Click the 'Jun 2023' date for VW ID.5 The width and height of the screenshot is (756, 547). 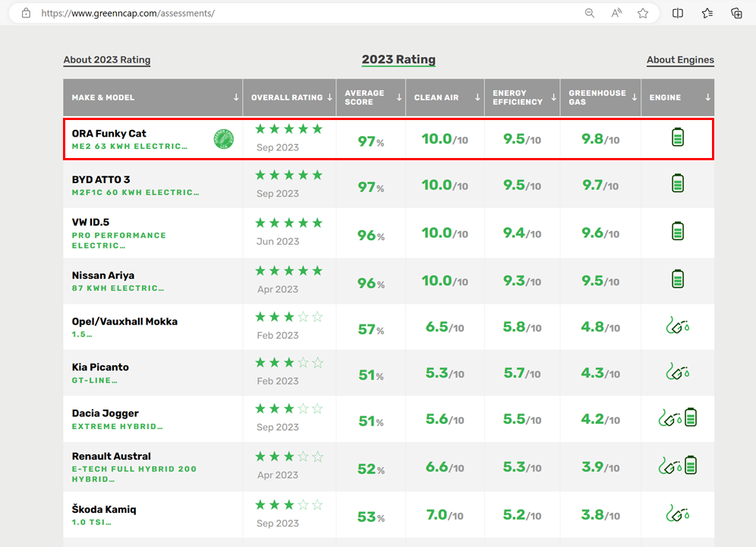[x=278, y=242]
